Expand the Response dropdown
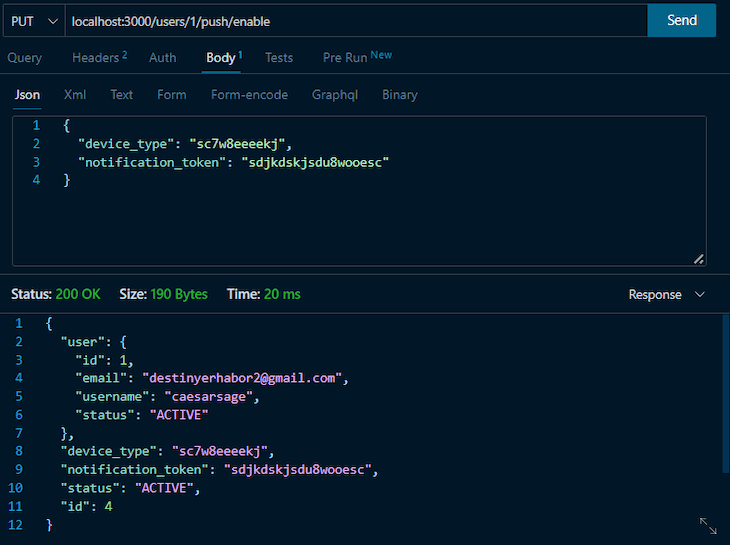Image resolution: width=730 pixels, height=545 pixels. click(666, 295)
